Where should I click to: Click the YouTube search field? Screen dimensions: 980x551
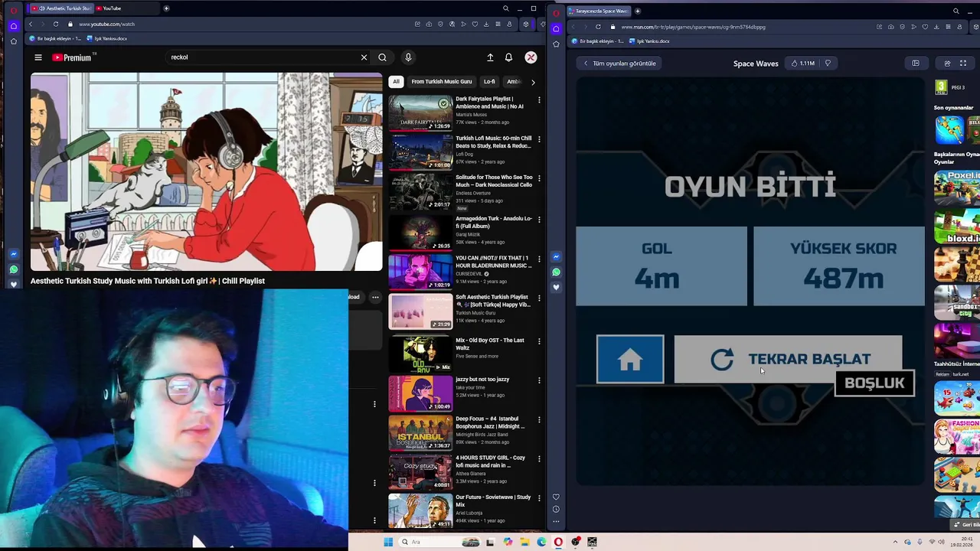coord(260,57)
